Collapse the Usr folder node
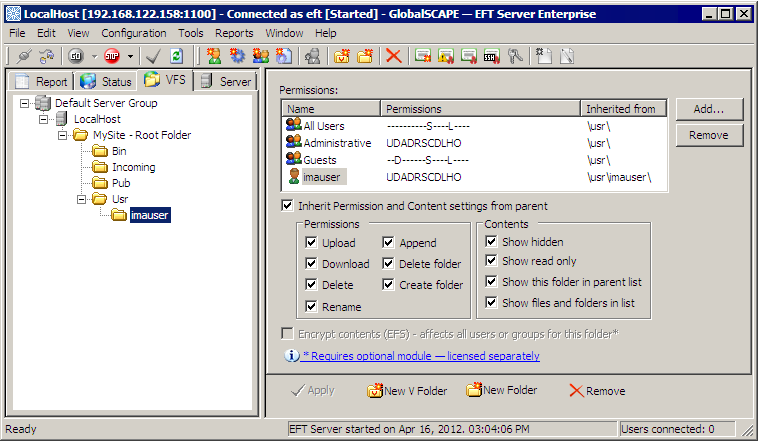This screenshot has height=442, width=758. click(82, 199)
